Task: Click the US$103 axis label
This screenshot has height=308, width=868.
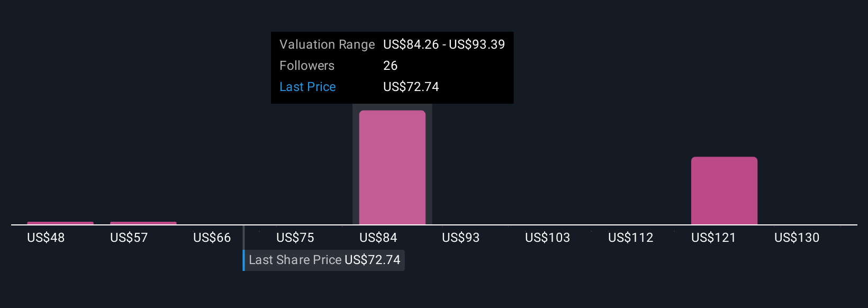Action: pyautogui.click(x=548, y=238)
